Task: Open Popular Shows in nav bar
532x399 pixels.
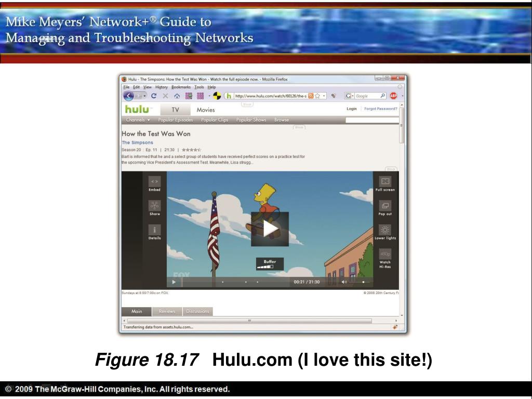Action: [251, 120]
